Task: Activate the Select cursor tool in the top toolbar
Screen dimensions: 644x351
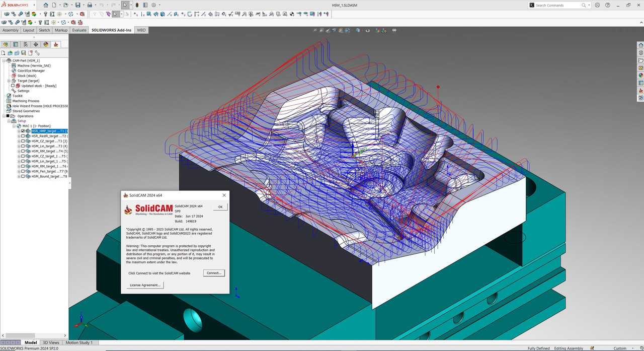Action: point(125,5)
